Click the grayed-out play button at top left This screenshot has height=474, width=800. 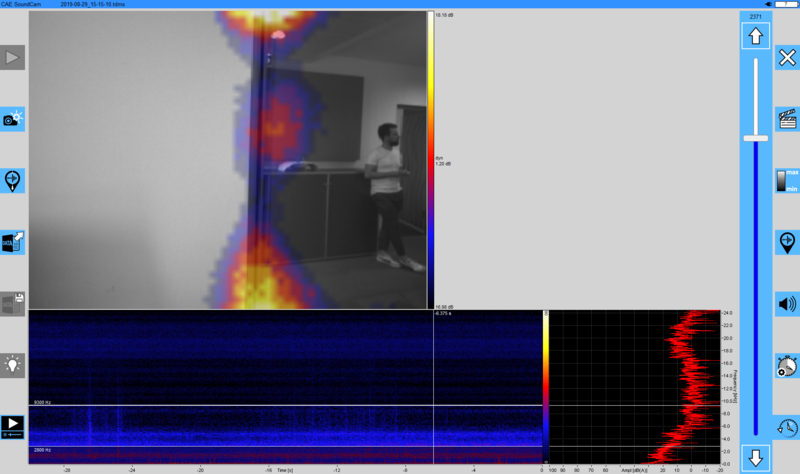(x=12, y=58)
